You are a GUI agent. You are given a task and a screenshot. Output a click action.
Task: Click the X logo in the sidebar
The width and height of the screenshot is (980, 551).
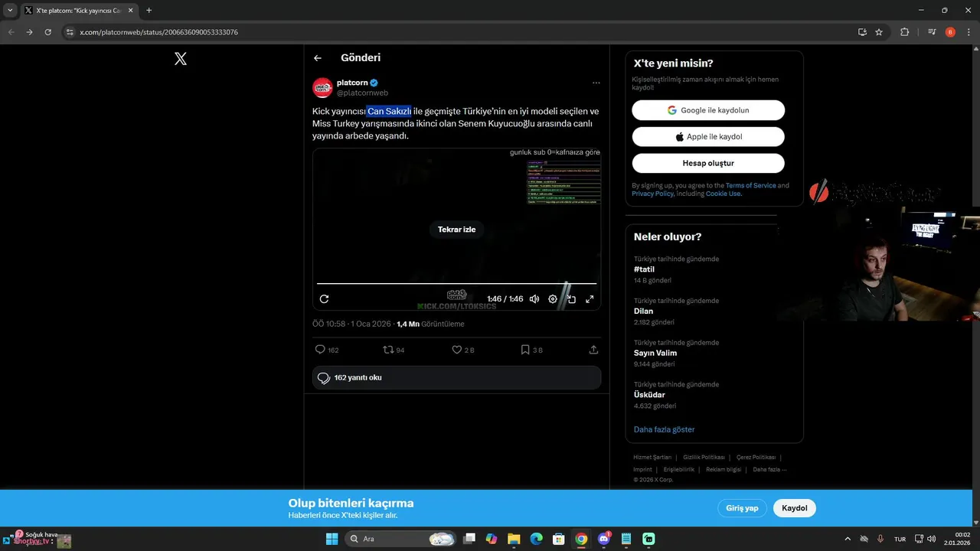(181, 58)
